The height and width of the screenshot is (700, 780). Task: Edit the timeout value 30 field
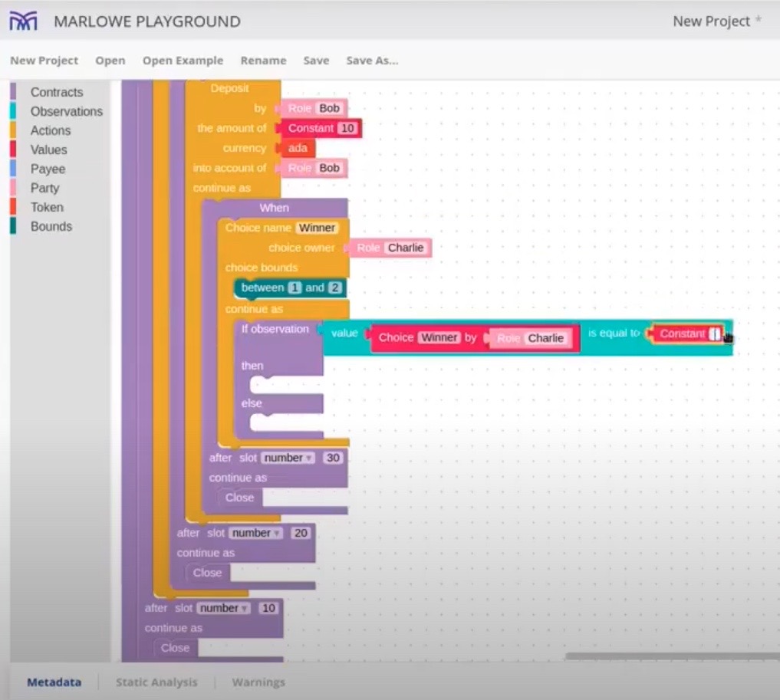point(333,458)
